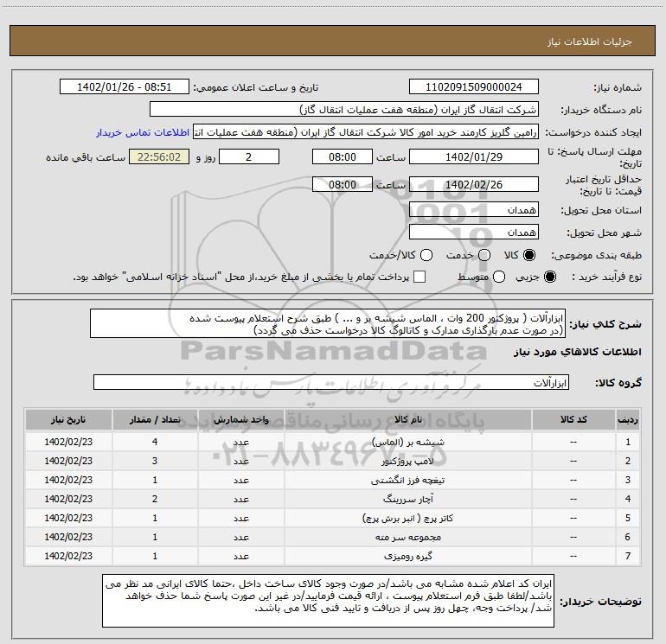The image size is (666, 644).
Task: Select the کالا/خدمت radio button
Action: pos(426,255)
